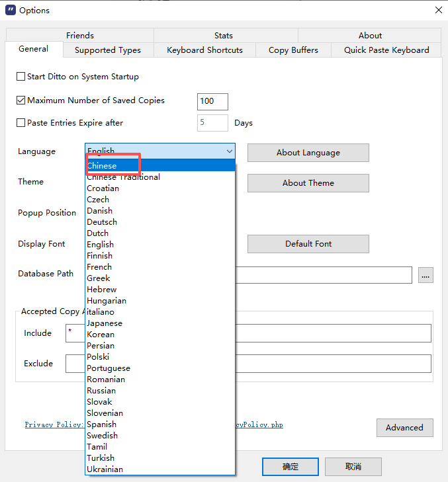Choose Hungarian language entry
This screenshot has height=482, width=448.
[x=160, y=301]
